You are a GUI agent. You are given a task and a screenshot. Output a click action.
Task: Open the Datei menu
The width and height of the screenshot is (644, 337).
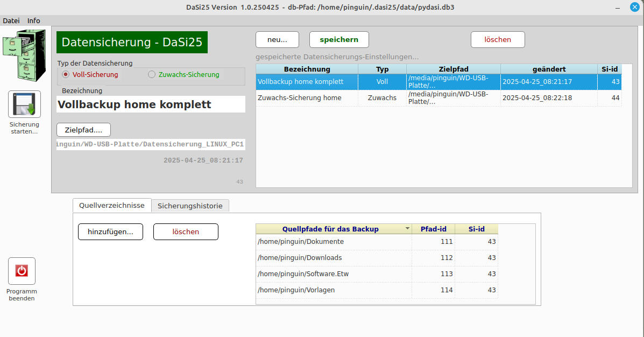11,20
